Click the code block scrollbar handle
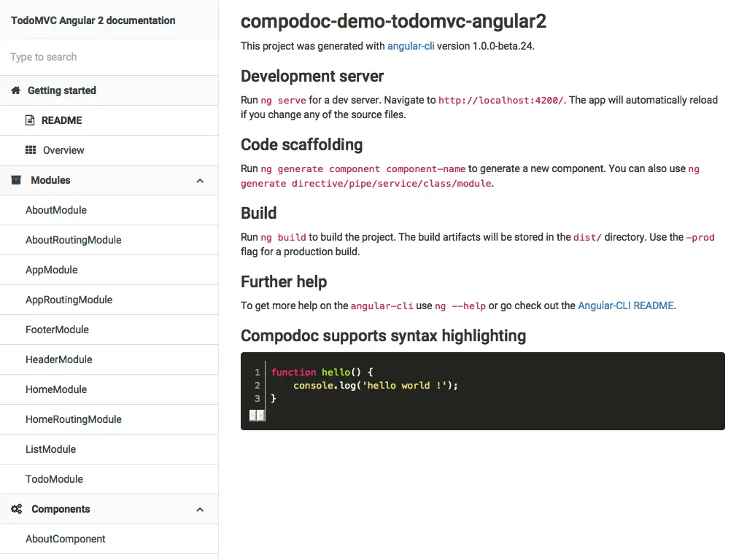This screenshot has height=560, width=747. point(258,416)
